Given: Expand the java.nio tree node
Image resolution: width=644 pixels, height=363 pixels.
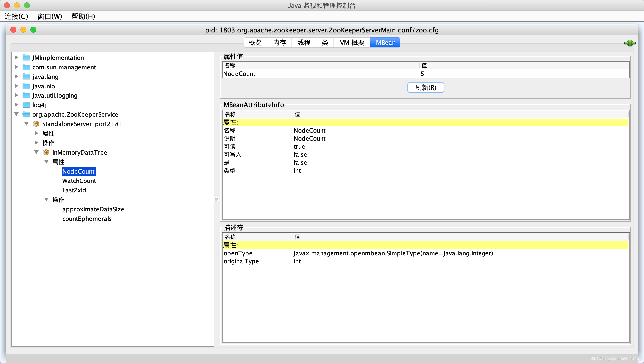Looking at the screenshot, I should point(16,86).
